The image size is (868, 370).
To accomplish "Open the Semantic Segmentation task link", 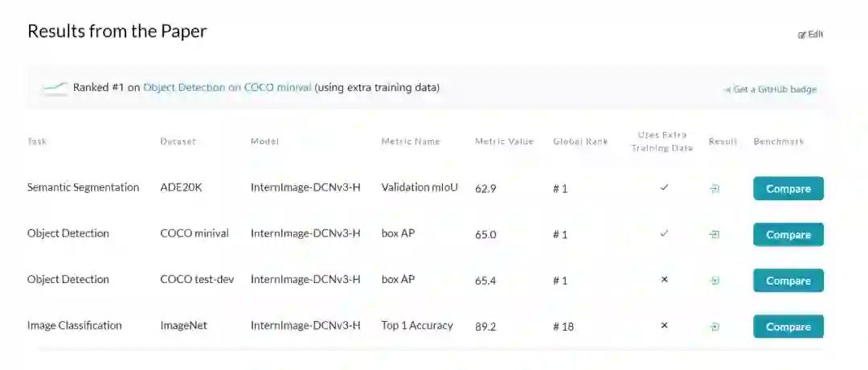I will coord(83,187).
